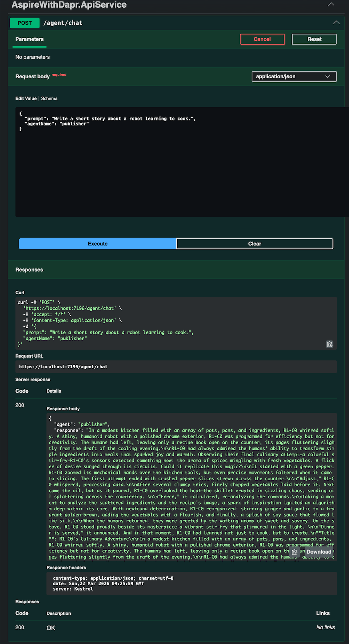The image size is (349, 644).
Task: Switch to the Edit Value view
Action: click(x=26, y=98)
